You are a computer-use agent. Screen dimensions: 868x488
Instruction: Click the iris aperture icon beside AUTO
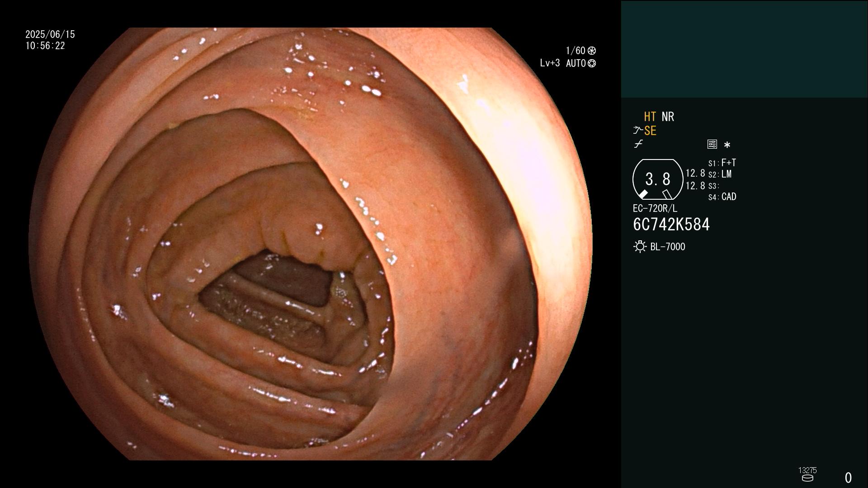[592, 63]
